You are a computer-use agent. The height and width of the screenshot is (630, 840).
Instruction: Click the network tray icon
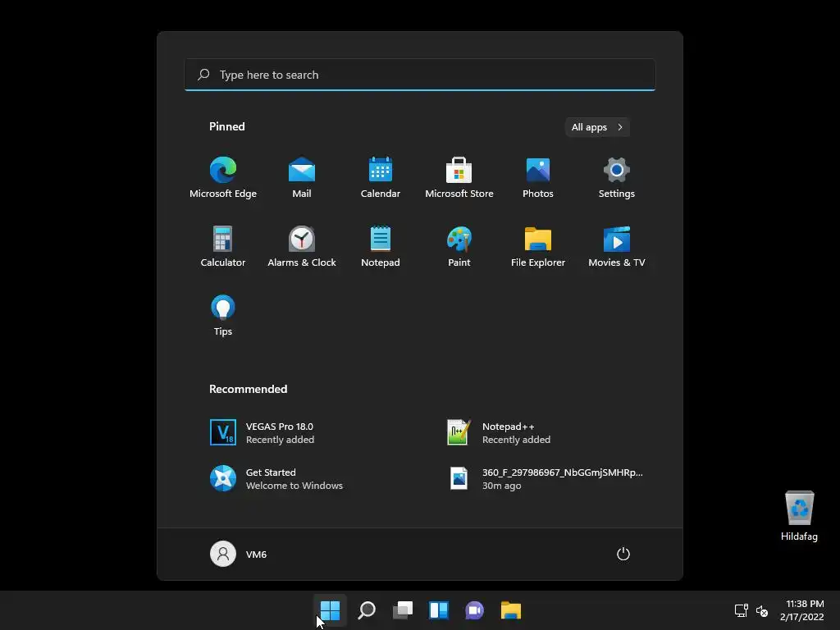pyautogui.click(x=742, y=610)
